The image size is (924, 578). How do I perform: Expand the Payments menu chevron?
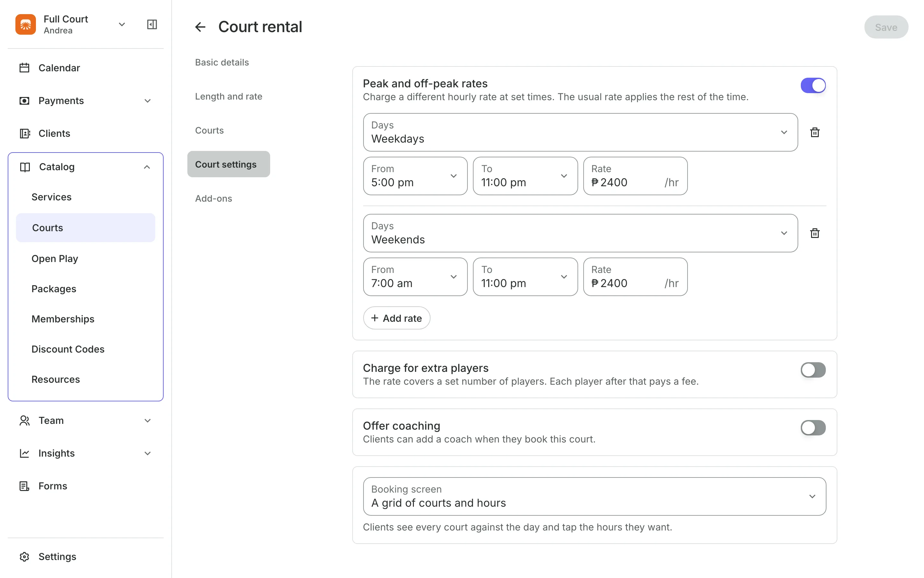(x=147, y=101)
